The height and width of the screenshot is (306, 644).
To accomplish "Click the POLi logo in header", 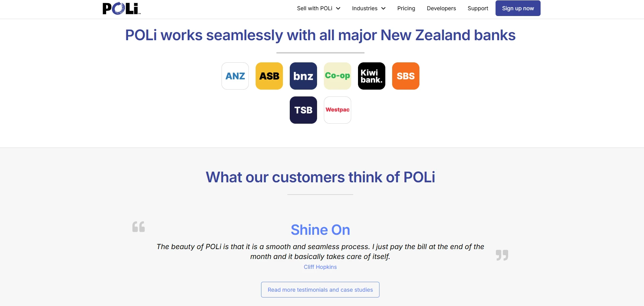I will point(121,9).
